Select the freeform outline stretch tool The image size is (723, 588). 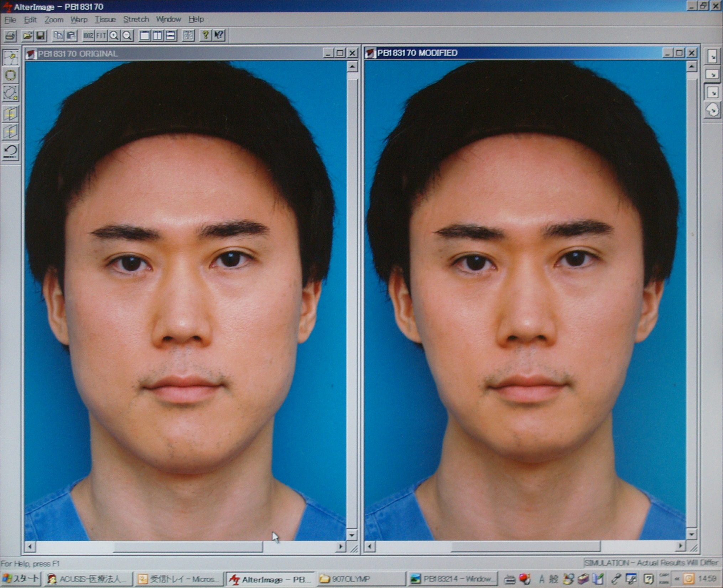[x=10, y=93]
